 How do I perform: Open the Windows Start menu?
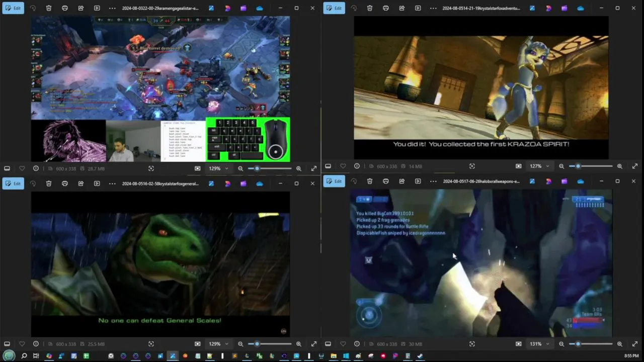pos(9,356)
